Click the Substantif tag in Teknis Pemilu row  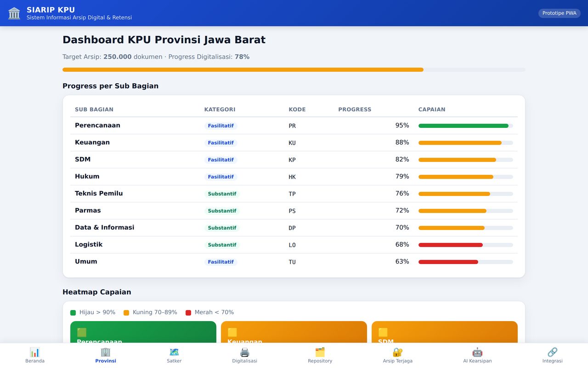coord(222,194)
